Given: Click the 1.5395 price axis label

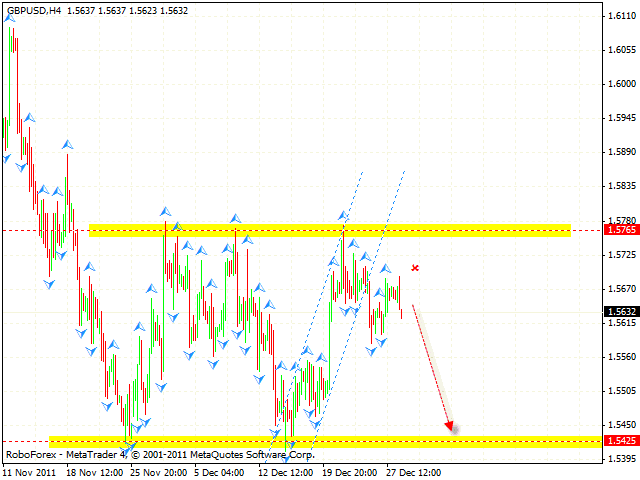Looking at the screenshot, I should click(x=622, y=459).
